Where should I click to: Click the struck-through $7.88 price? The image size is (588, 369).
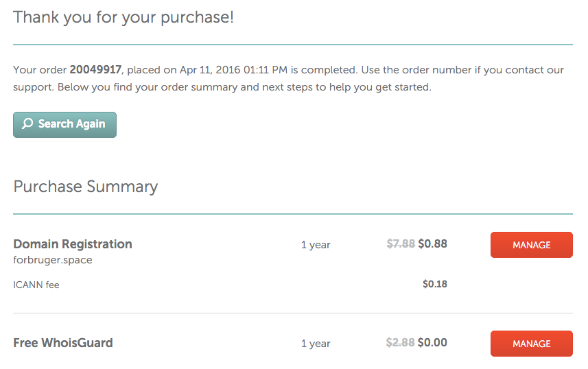point(401,244)
